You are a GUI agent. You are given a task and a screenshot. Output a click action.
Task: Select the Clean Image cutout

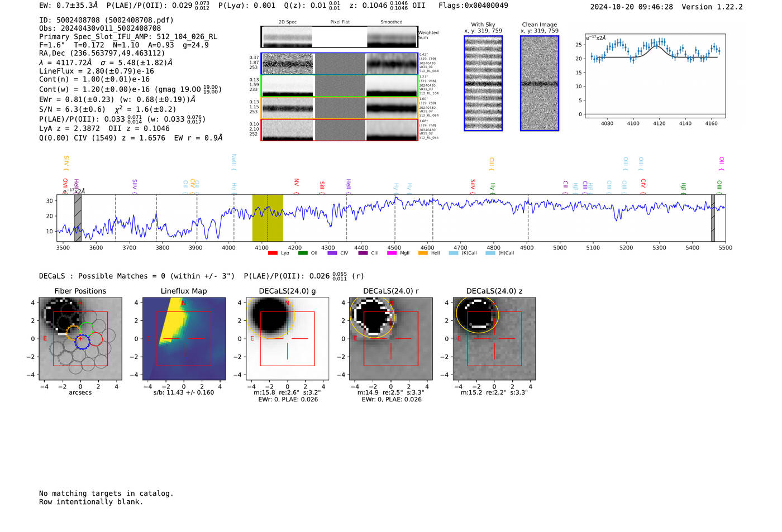(540, 83)
